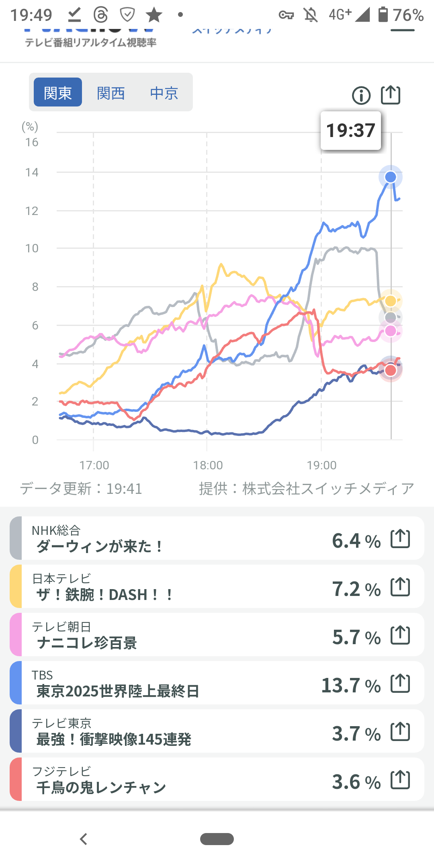Tap the share icon above the chart
434x868 pixels.
[x=391, y=95]
